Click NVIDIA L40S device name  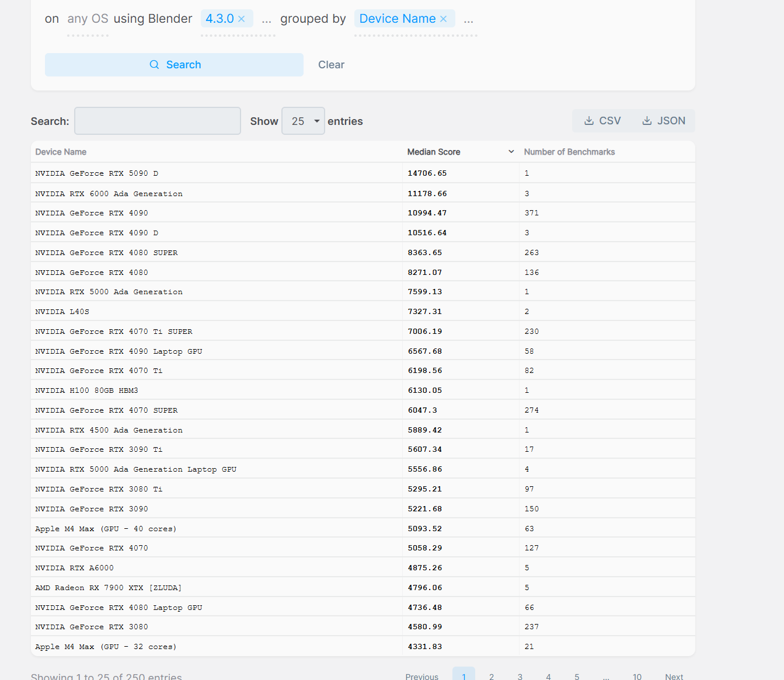tap(62, 312)
